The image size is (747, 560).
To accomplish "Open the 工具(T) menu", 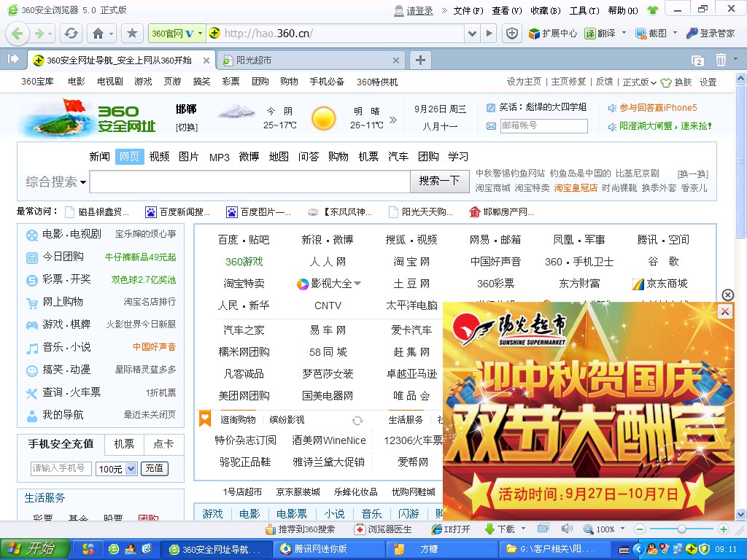I will click(x=584, y=10).
